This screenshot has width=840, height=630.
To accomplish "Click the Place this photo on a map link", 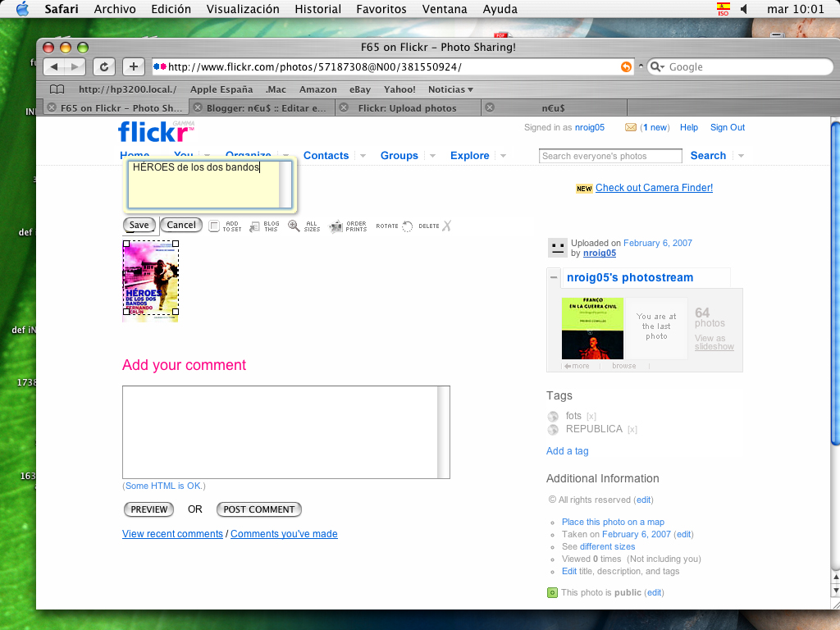I will coord(613,522).
